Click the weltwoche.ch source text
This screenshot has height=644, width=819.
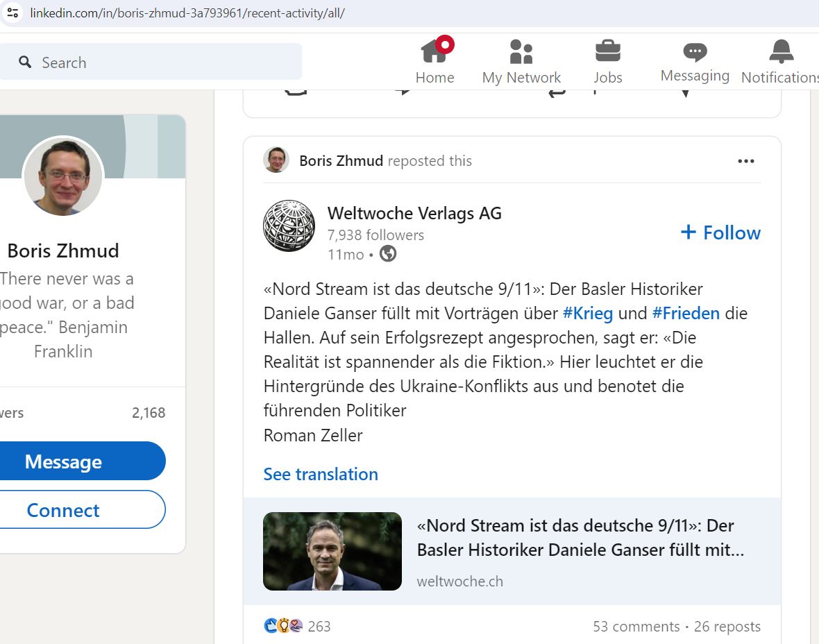460,582
